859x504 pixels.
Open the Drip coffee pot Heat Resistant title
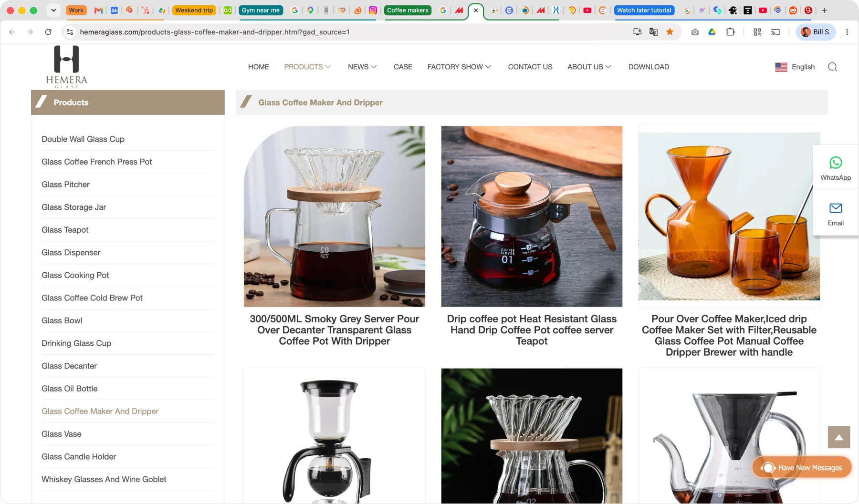(532, 330)
